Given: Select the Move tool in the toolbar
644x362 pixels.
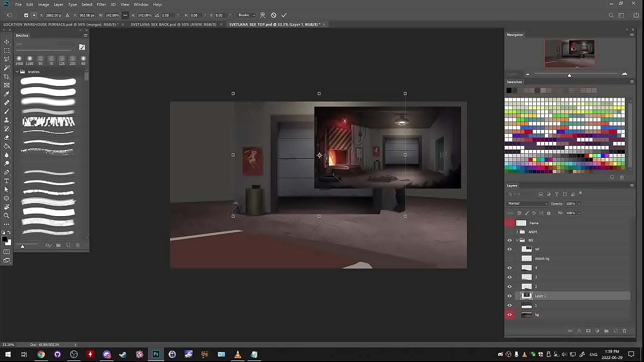Looking at the screenshot, I should pyautogui.click(x=7, y=42).
